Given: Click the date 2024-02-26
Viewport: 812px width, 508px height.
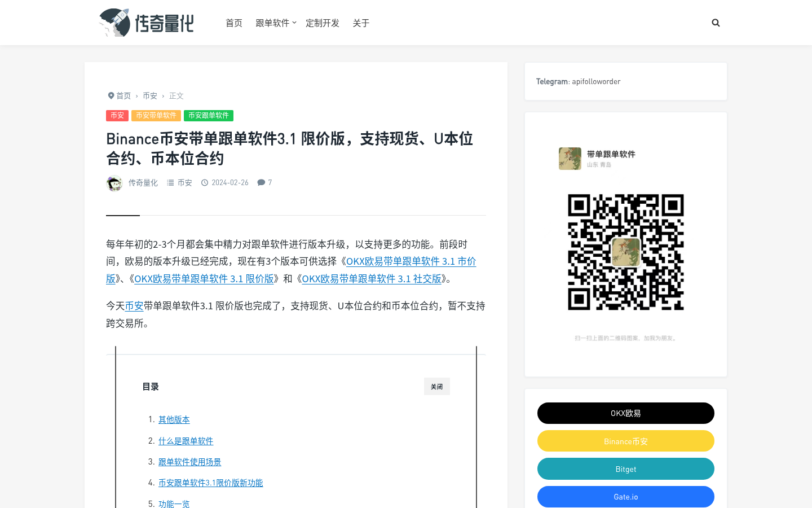Looking at the screenshot, I should [x=230, y=182].
